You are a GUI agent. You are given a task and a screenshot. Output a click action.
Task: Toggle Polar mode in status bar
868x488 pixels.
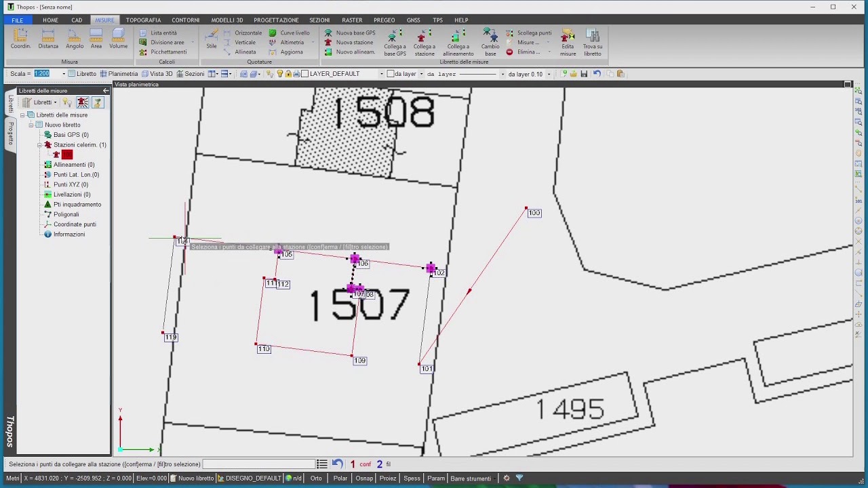[x=340, y=478]
